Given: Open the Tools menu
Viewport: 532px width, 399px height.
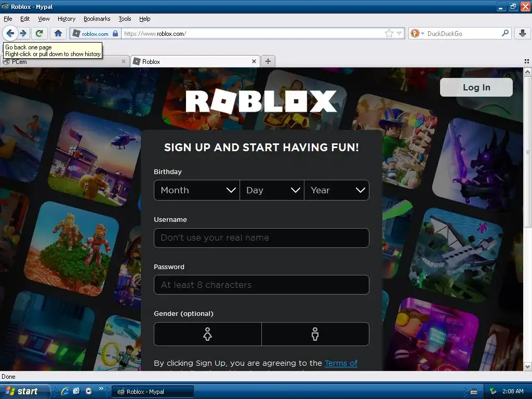Looking at the screenshot, I should pyautogui.click(x=125, y=19).
